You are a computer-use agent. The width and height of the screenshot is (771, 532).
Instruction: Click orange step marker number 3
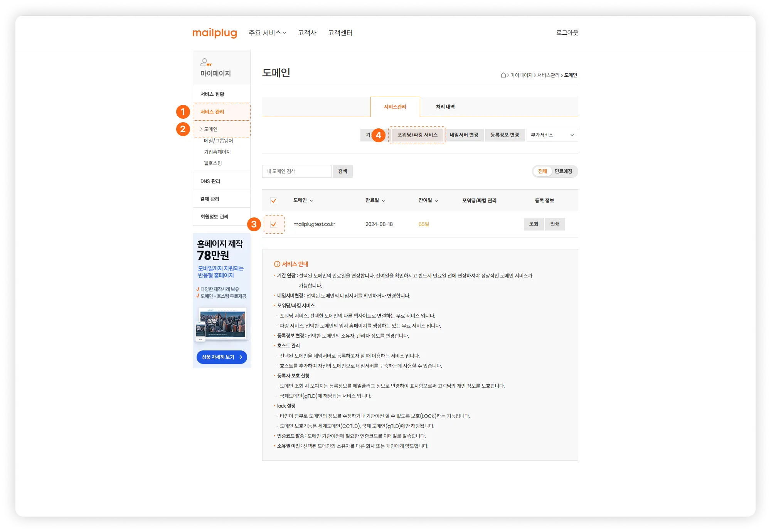point(254,224)
